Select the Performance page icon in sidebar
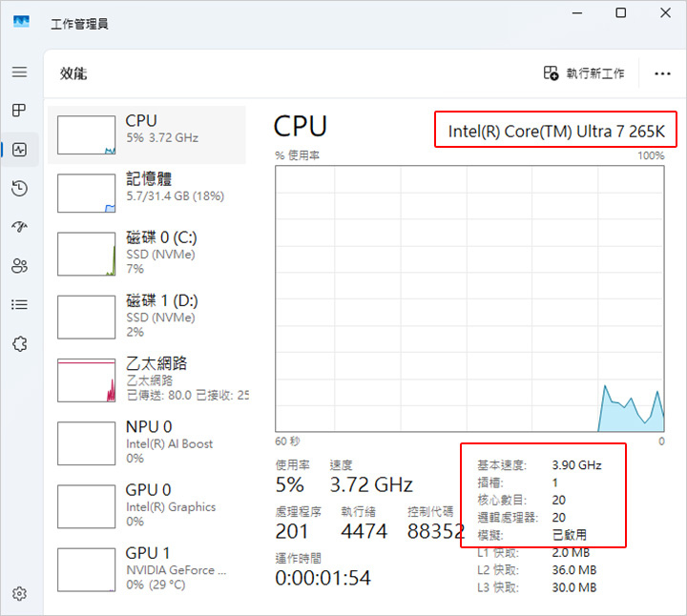This screenshot has height=616, width=687. click(x=19, y=150)
